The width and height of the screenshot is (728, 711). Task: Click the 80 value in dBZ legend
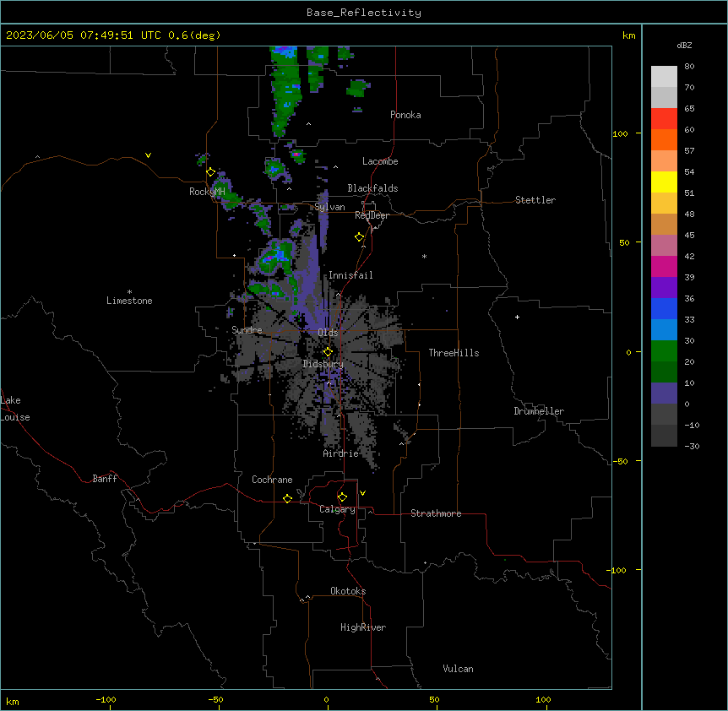click(x=689, y=67)
